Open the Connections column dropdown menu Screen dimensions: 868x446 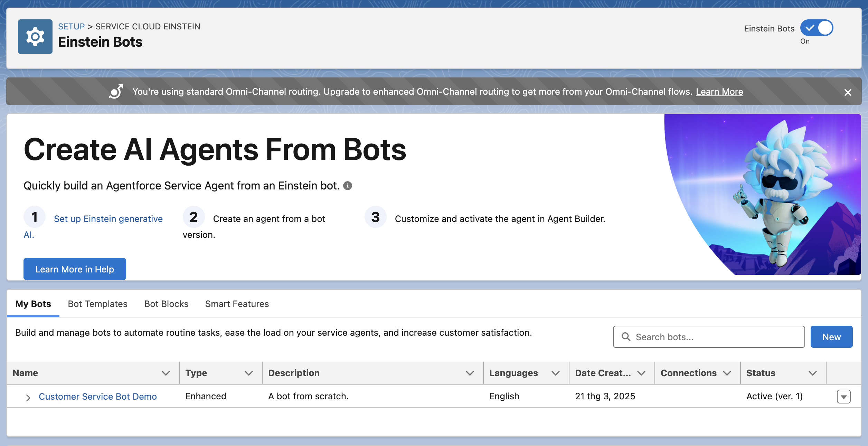(x=727, y=373)
